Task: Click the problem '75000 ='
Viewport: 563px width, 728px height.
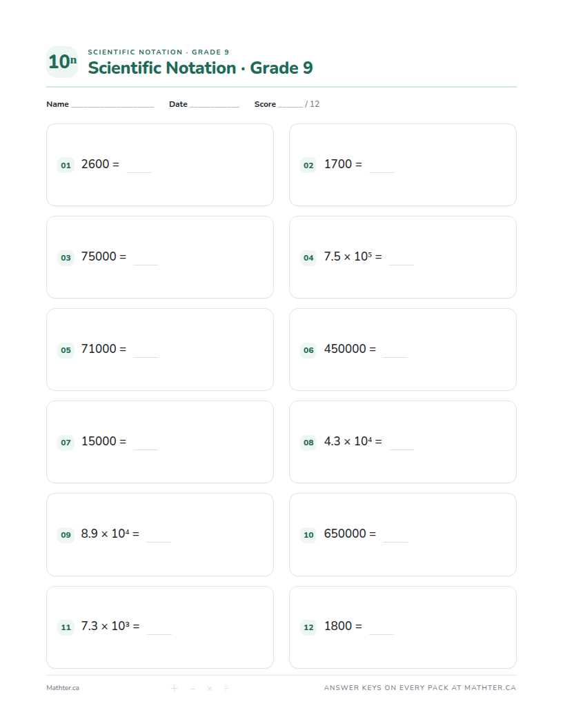Action: 103,256
